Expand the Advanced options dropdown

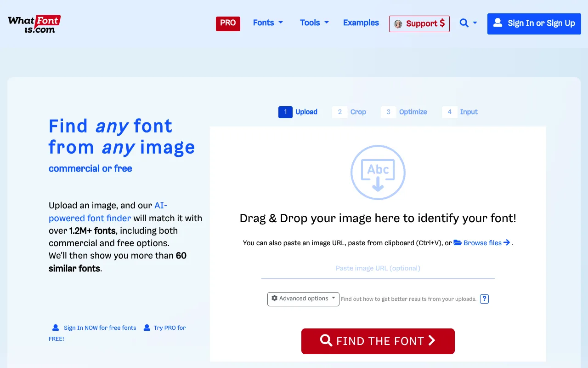(x=303, y=299)
